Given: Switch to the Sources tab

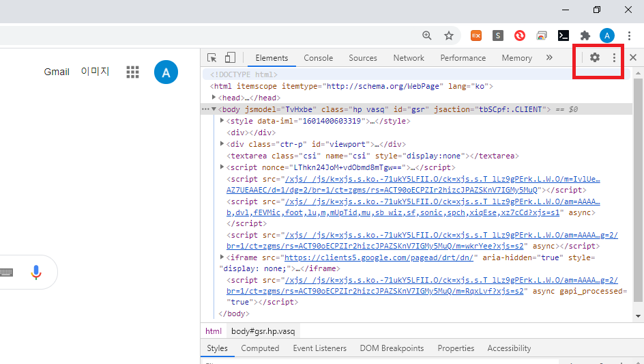Looking at the screenshot, I should [x=363, y=58].
